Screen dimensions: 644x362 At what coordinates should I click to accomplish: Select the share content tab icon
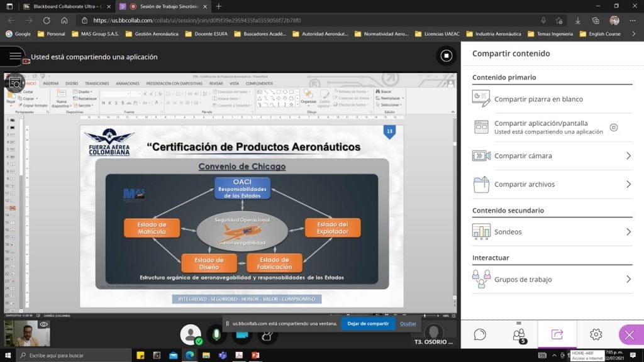click(x=557, y=334)
